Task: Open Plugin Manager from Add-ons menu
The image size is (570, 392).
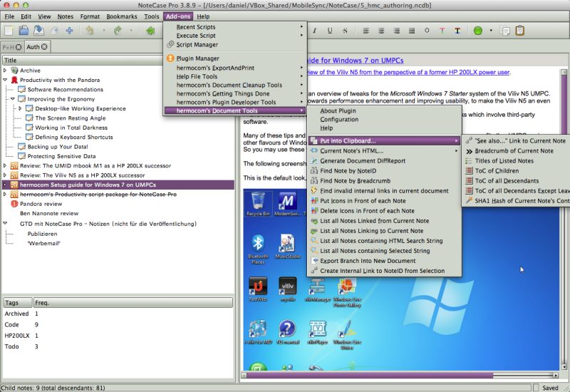Action: click(235, 58)
